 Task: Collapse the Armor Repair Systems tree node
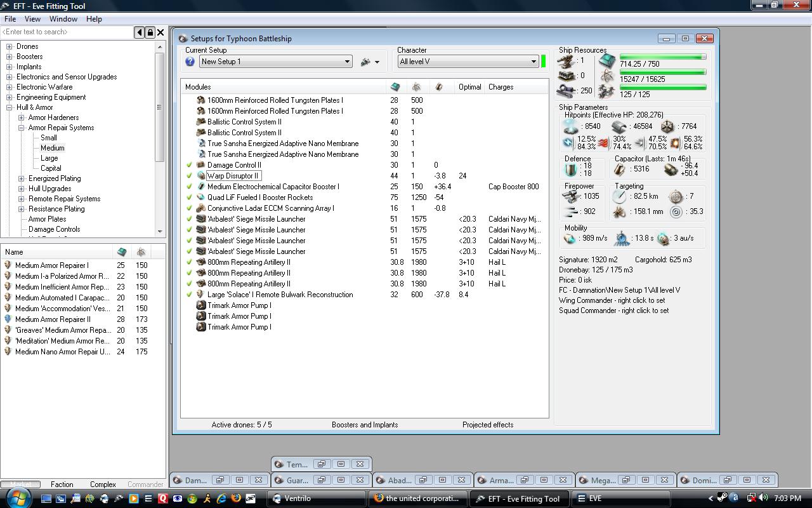pos(21,128)
